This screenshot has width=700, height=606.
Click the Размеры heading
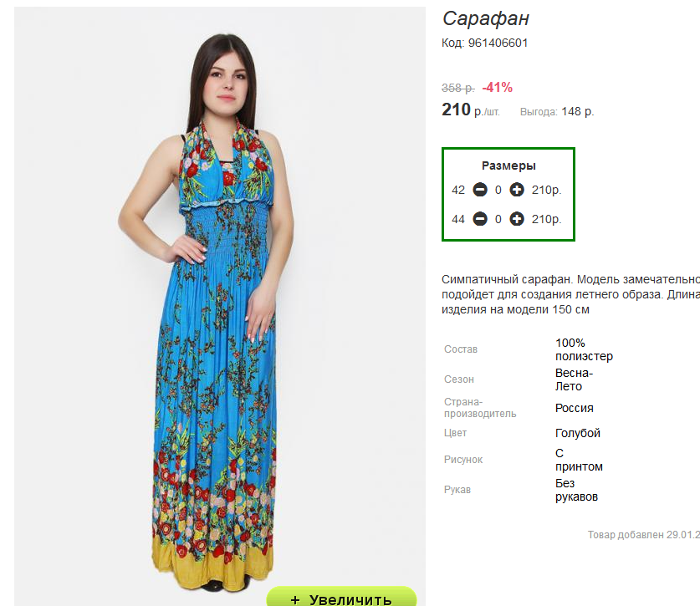[x=508, y=166]
